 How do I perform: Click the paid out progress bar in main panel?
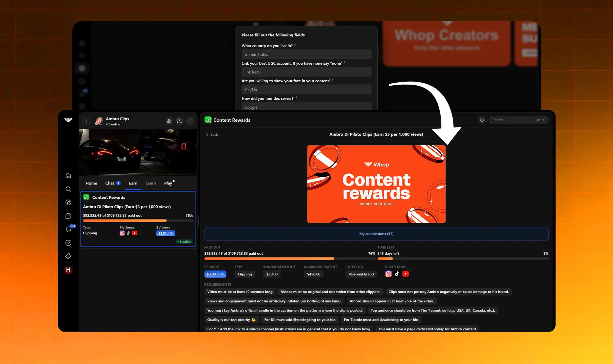[x=290, y=259]
